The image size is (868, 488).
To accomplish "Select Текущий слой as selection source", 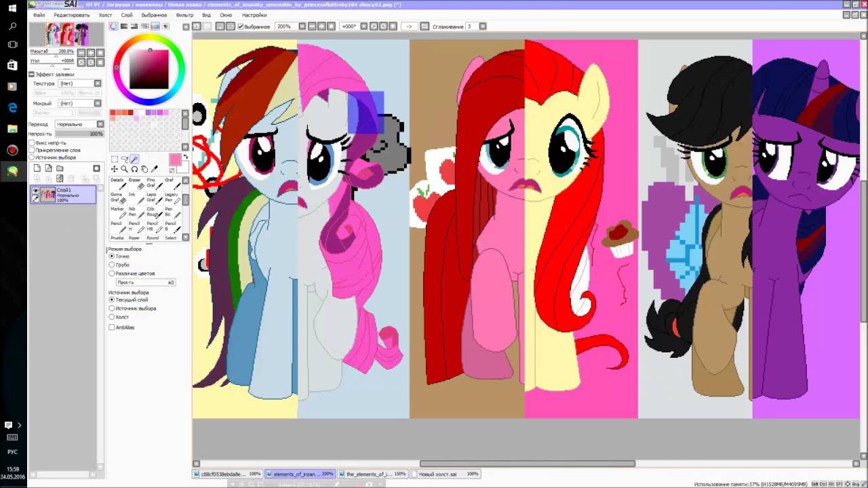I will pos(112,299).
